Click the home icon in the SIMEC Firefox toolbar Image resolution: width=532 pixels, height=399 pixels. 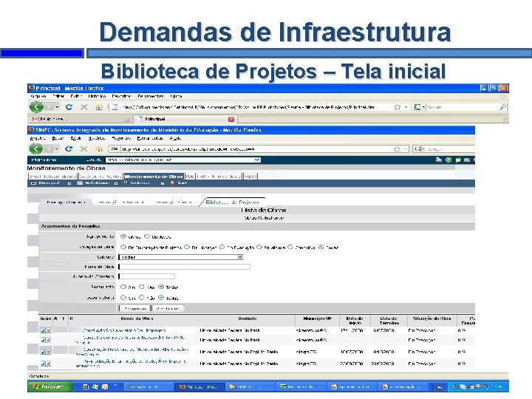99,149
